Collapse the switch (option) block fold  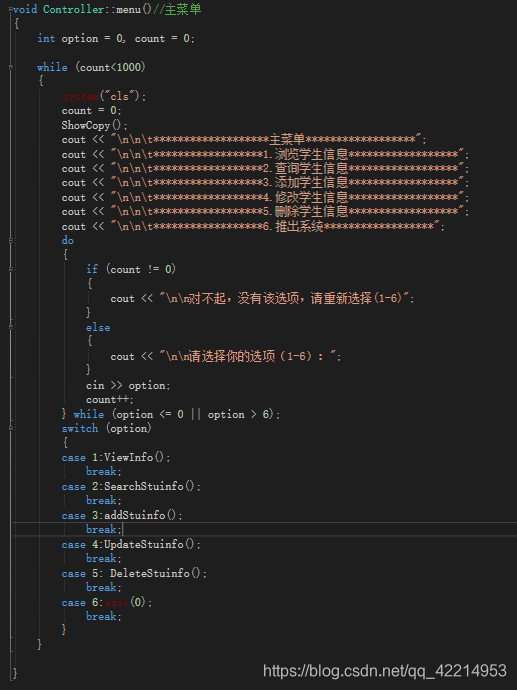(x=11, y=429)
